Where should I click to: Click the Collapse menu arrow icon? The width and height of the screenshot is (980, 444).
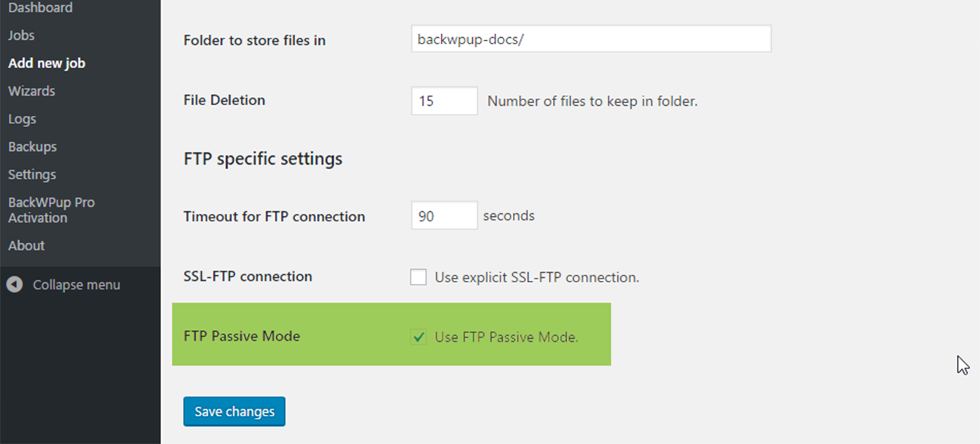(x=15, y=285)
